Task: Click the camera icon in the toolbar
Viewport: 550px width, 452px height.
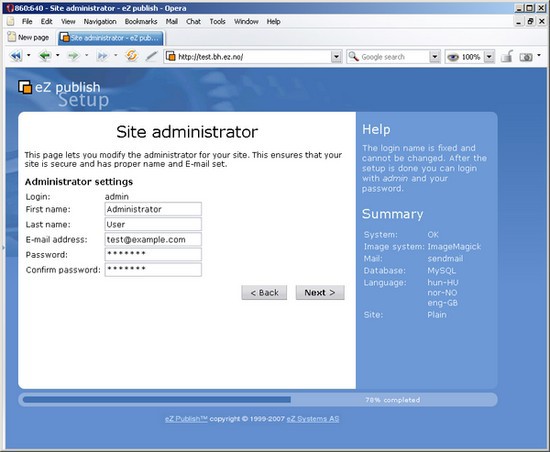Action: tap(526, 57)
